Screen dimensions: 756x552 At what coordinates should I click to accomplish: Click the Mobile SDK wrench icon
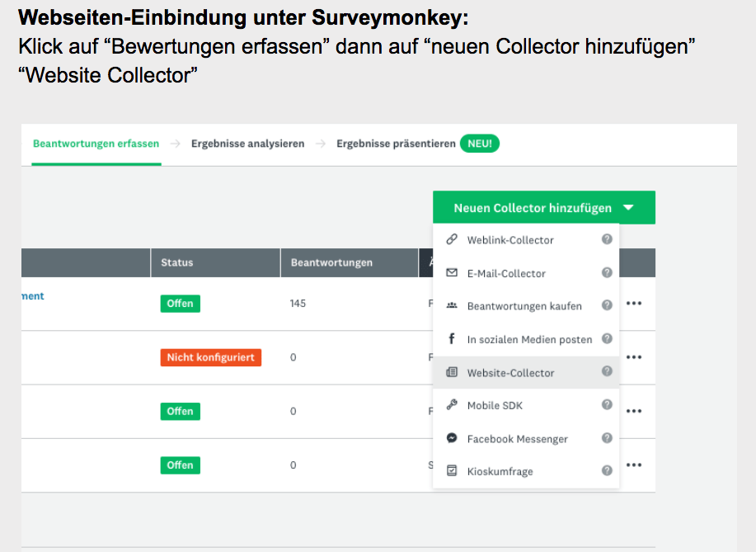pyautogui.click(x=451, y=405)
